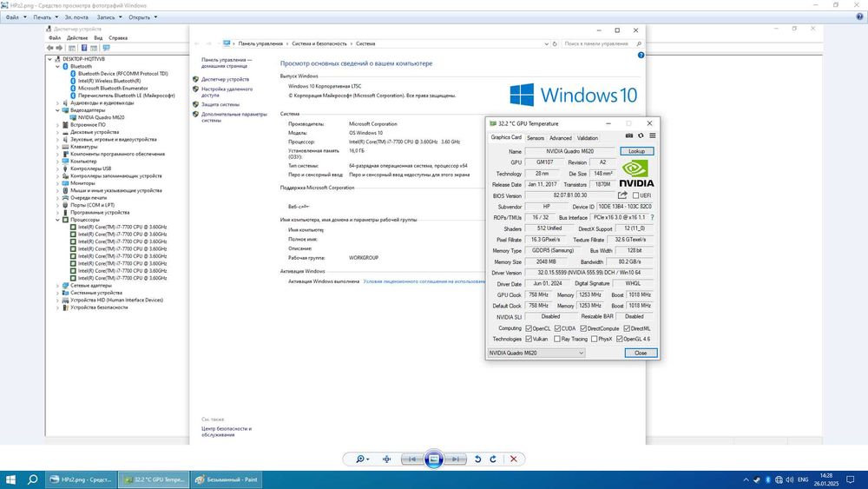Go to the previous photo
Screen dimensions: 868x489
click(411, 459)
